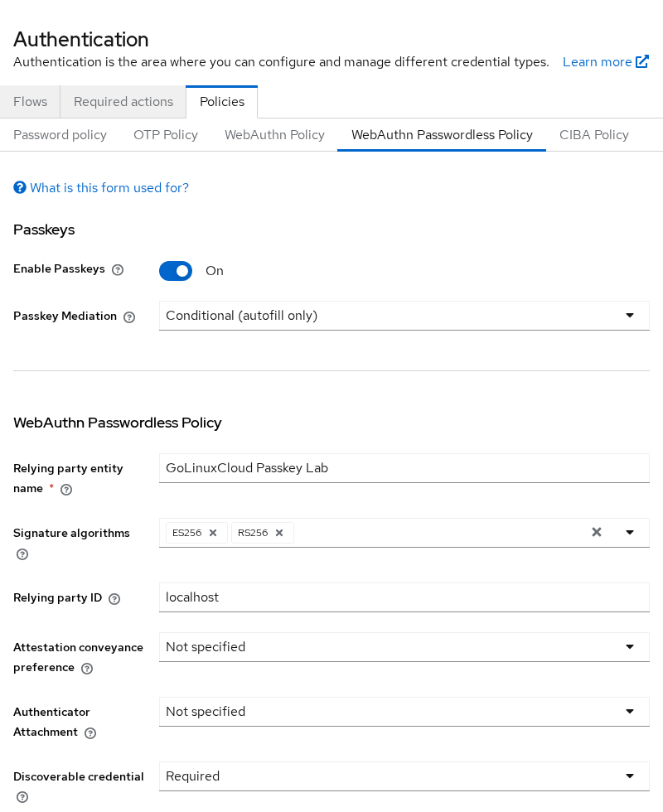Focus the Relying party ID field

pyautogui.click(x=404, y=597)
